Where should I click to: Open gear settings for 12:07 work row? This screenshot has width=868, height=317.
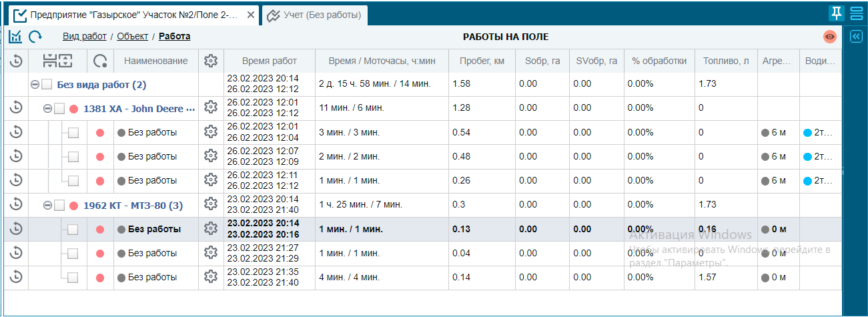[x=211, y=155]
